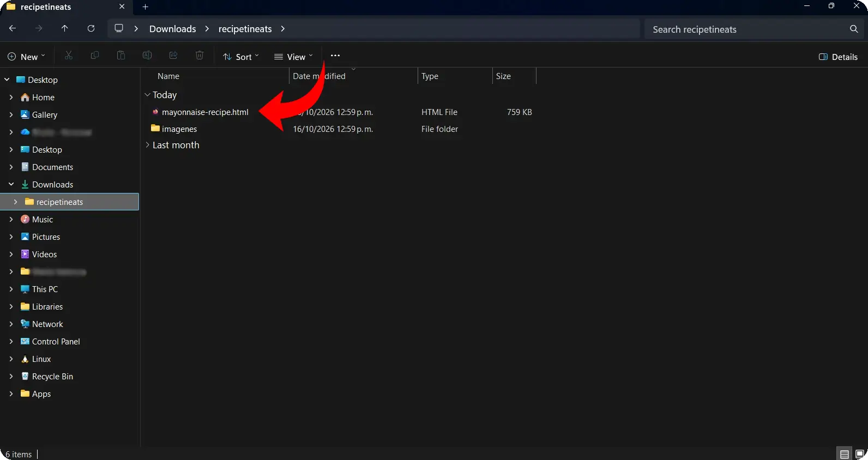This screenshot has width=868, height=460.
Task: Expand the This PC tree node
Action: click(x=11, y=289)
